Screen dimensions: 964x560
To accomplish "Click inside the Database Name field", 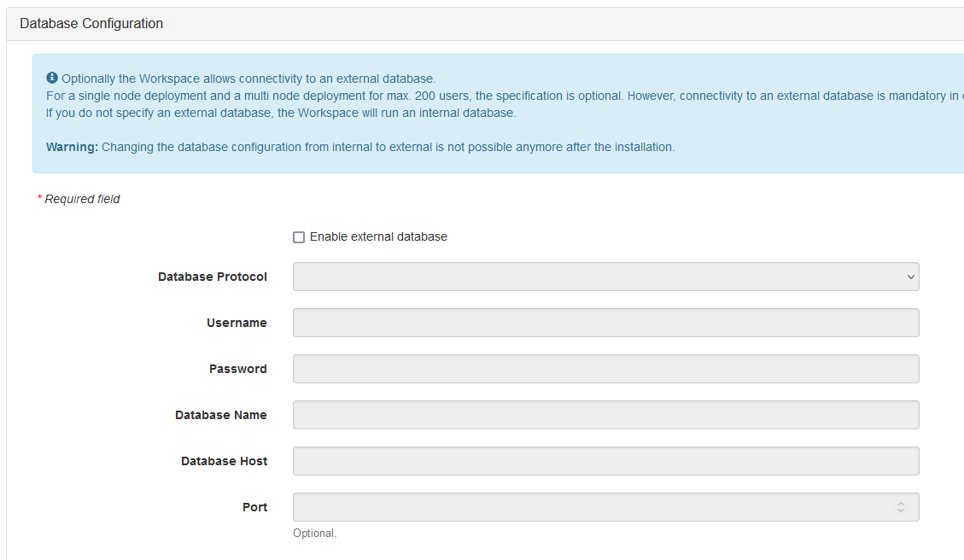I will (605, 415).
